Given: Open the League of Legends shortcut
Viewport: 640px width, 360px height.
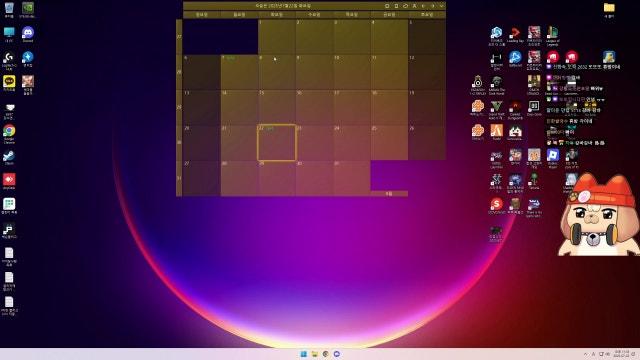Looking at the screenshot, I should 553,35.
